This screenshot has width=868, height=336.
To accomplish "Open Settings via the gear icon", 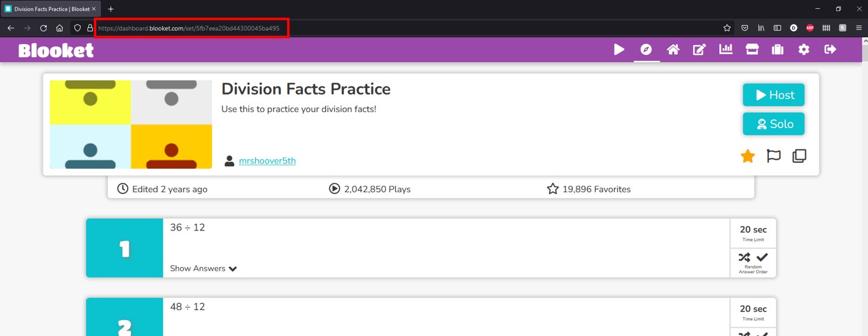I will 804,49.
